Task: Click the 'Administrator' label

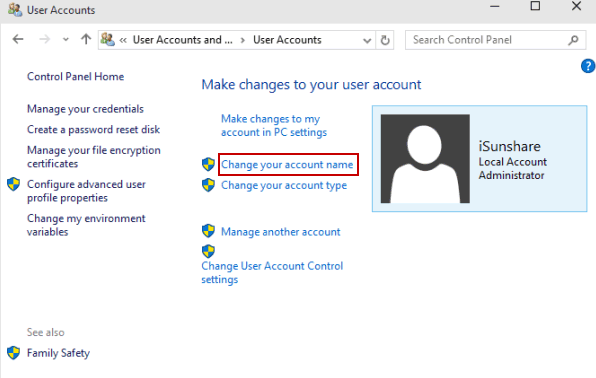Action: [x=511, y=175]
